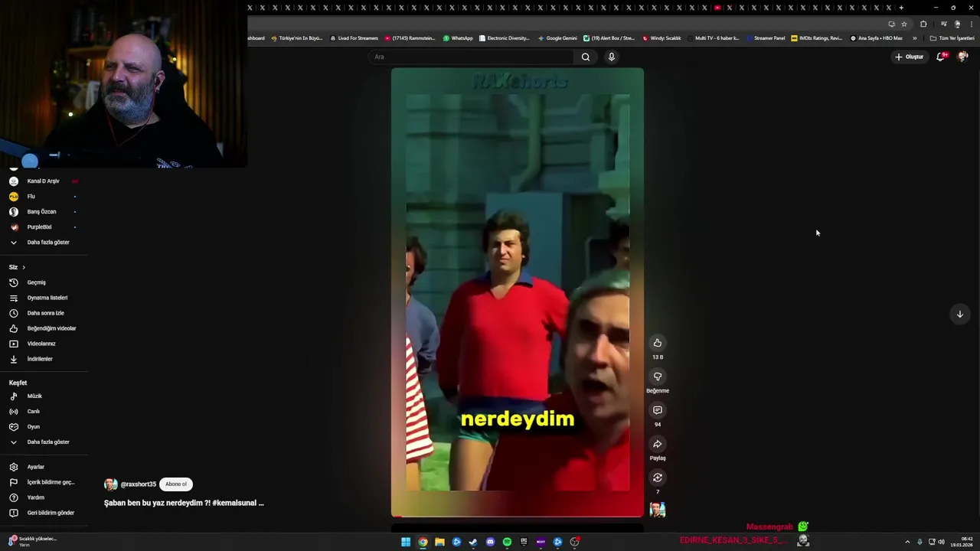
Task: Start voice search with microphone icon
Action: click(x=611, y=57)
